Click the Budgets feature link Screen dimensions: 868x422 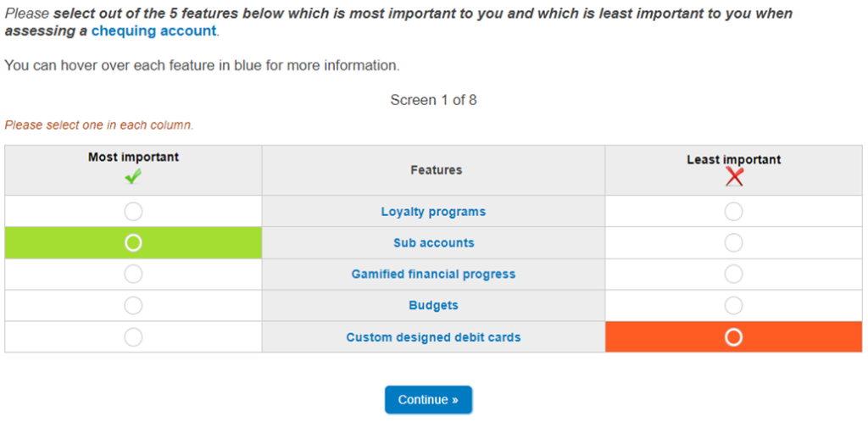click(433, 305)
